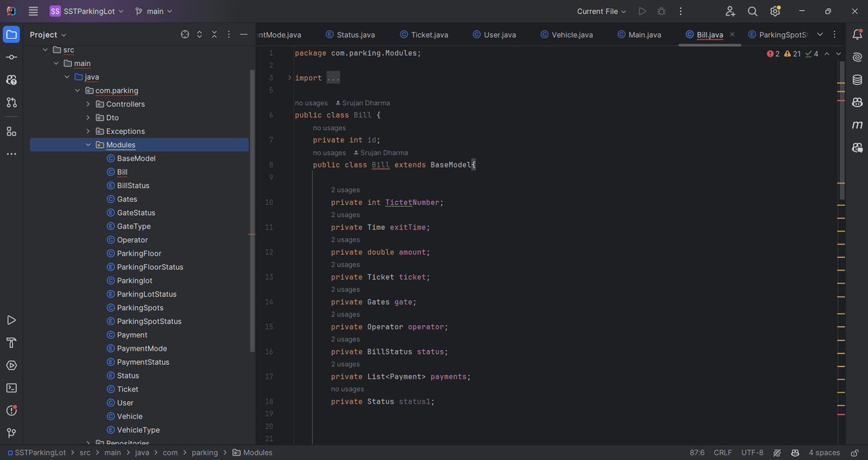Click Search Everywhere magnifier icon
Viewport: 868px width, 460px height.
click(753, 12)
